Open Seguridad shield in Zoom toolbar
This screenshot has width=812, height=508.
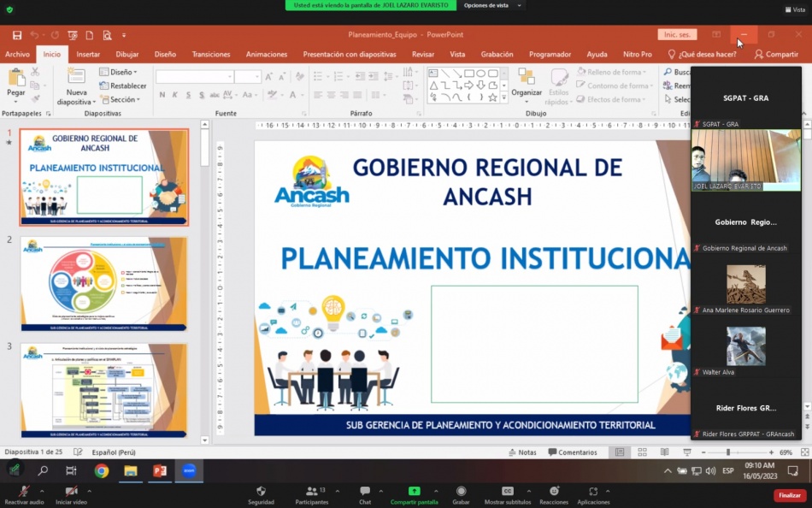[x=261, y=495]
